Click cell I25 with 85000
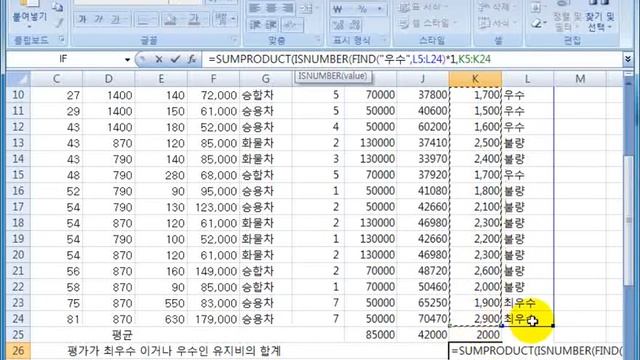This screenshot has height=360, width=640. tap(370, 335)
